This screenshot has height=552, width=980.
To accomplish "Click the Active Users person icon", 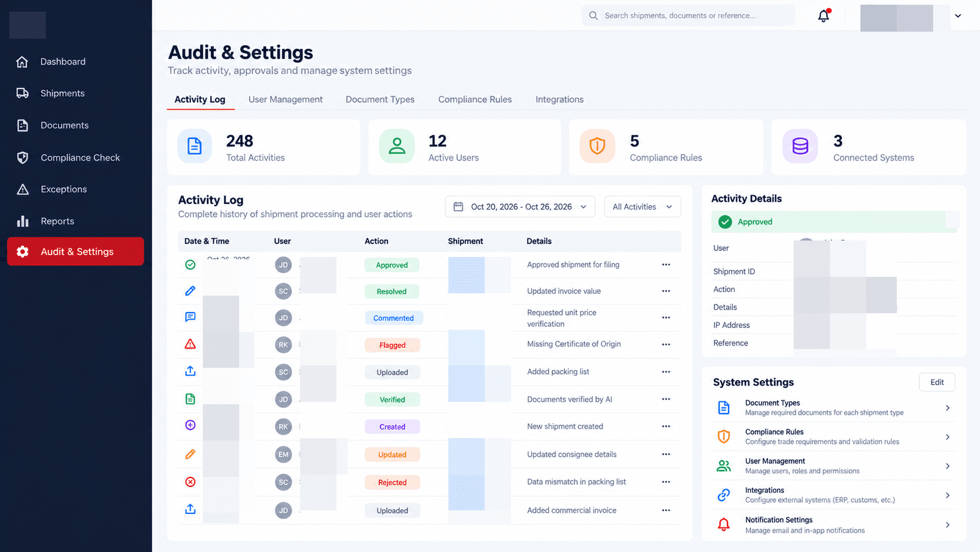I will (x=397, y=146).
